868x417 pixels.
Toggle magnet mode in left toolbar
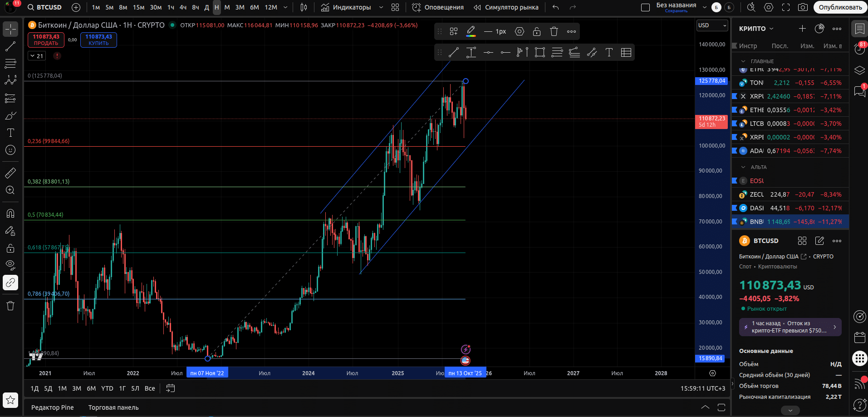point(10,213)
